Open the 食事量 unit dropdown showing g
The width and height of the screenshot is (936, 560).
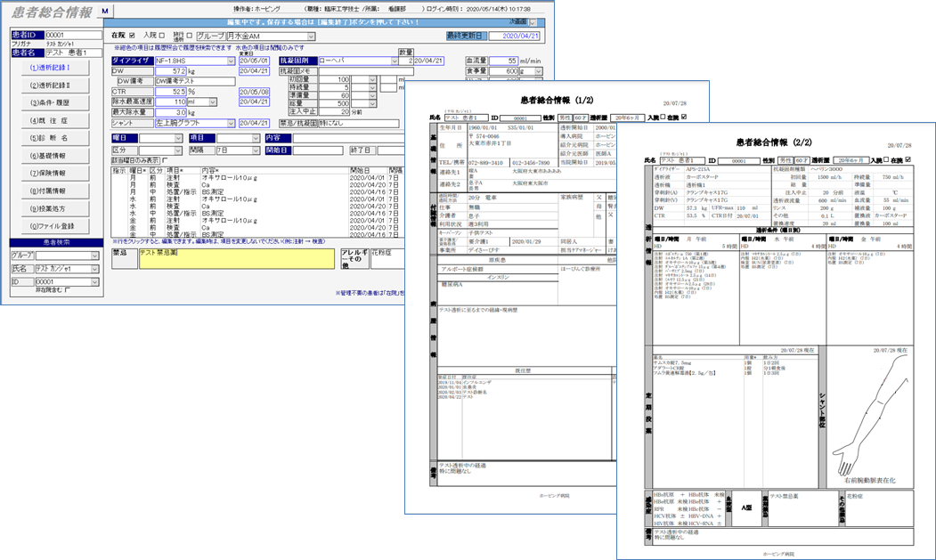tap(539, 71)
